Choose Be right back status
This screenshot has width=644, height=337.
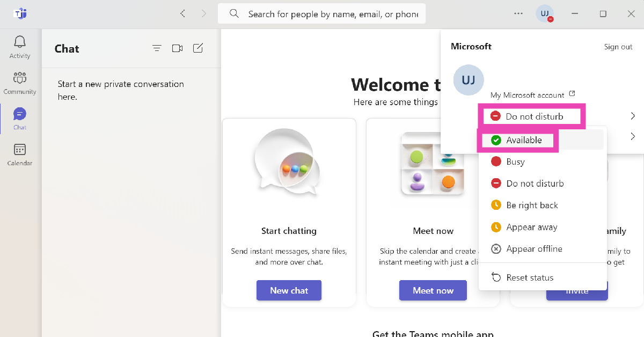pos(531,205)
